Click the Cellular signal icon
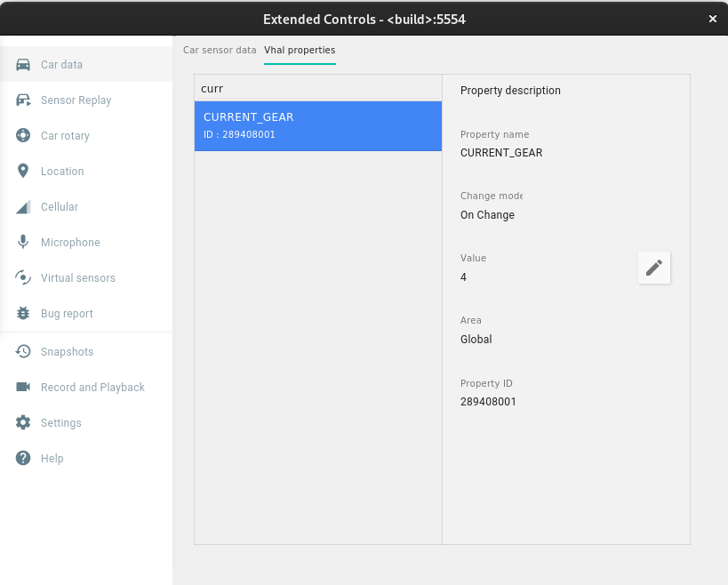This screenshot has height=585, width=728. click(23, 207)
